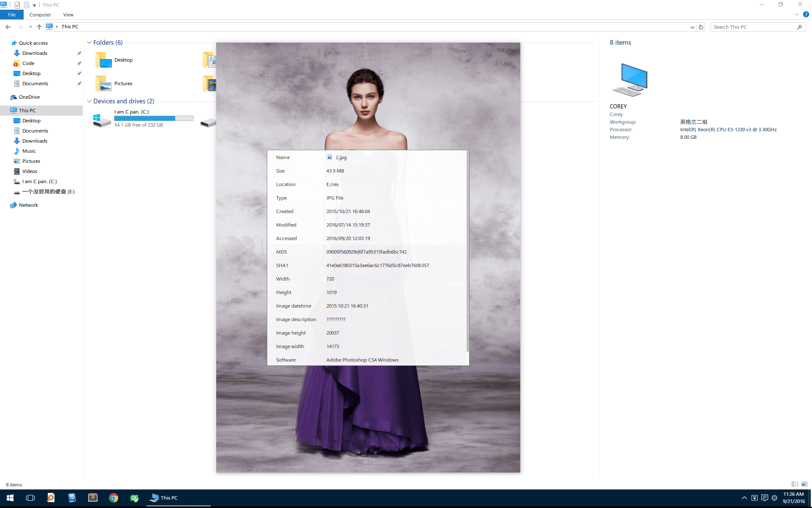Click the up directory navigation button

click(38, 26)
